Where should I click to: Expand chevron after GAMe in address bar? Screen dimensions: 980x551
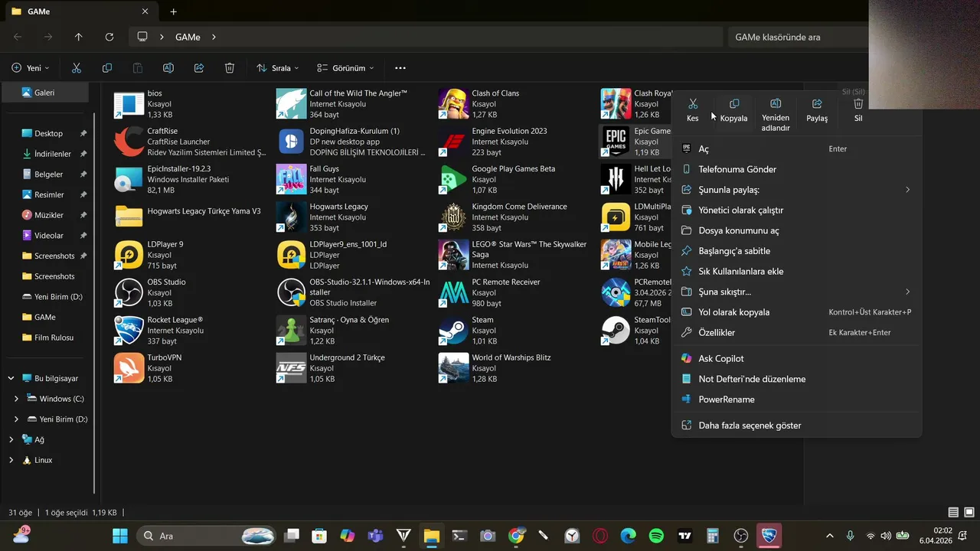214,37
